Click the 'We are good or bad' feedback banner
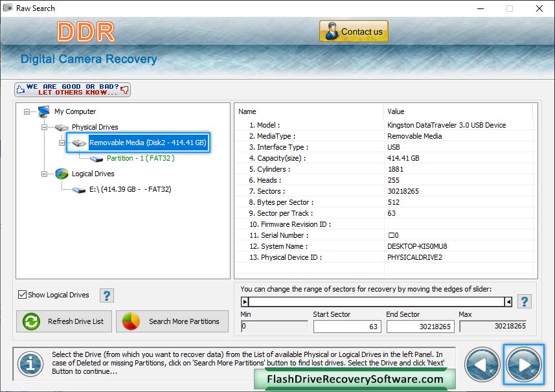 (x=73, y=89)
